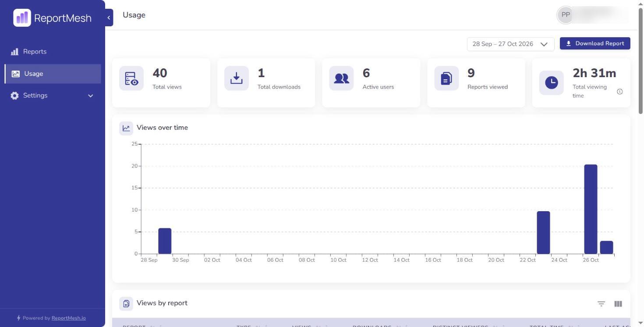Open the PP user avatar menu

tap(566, 15)
